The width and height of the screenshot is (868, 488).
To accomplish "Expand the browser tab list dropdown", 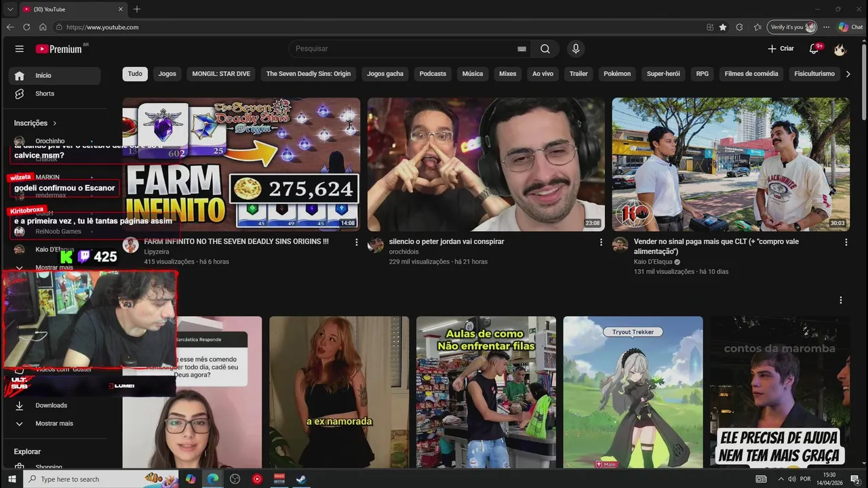I will coord(9,9).
